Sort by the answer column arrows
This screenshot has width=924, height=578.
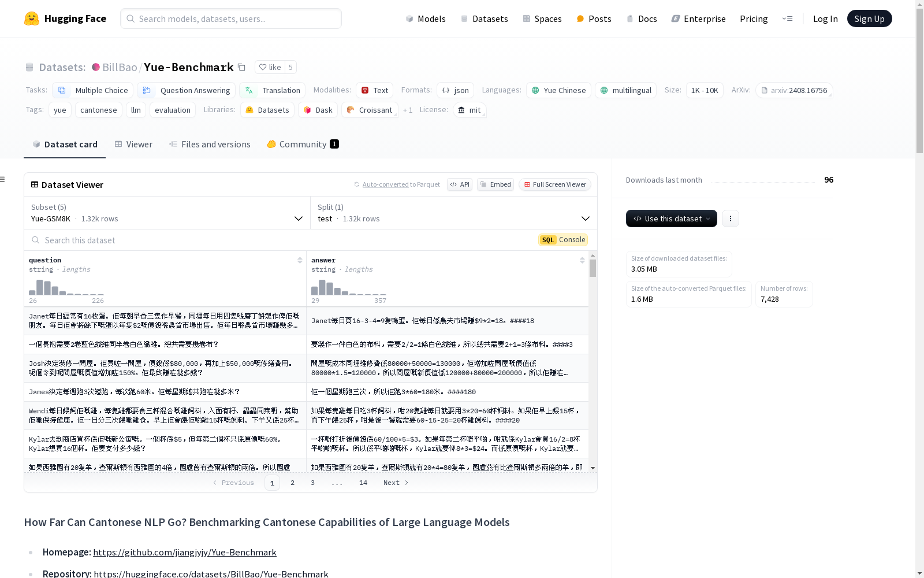pyautogui.click(x=582, y=260)
